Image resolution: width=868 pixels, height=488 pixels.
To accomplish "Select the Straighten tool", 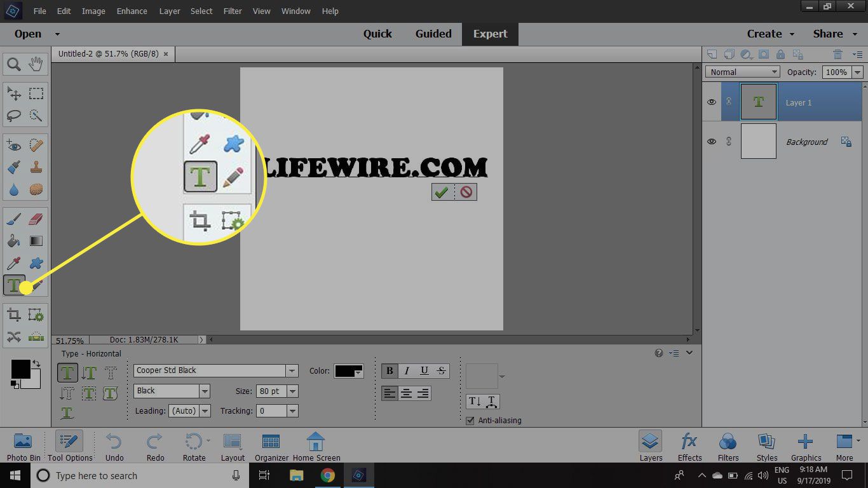I will (36, 337).
